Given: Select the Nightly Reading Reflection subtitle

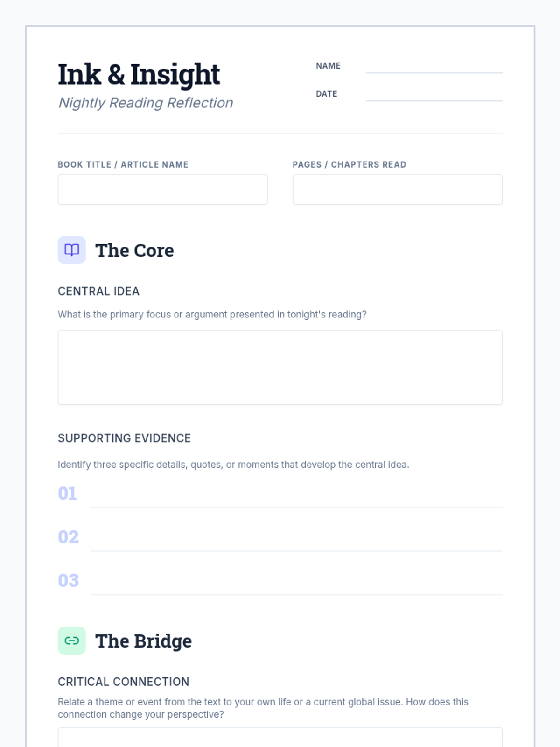Looking at the screenshot, I should tap(146, 103).
